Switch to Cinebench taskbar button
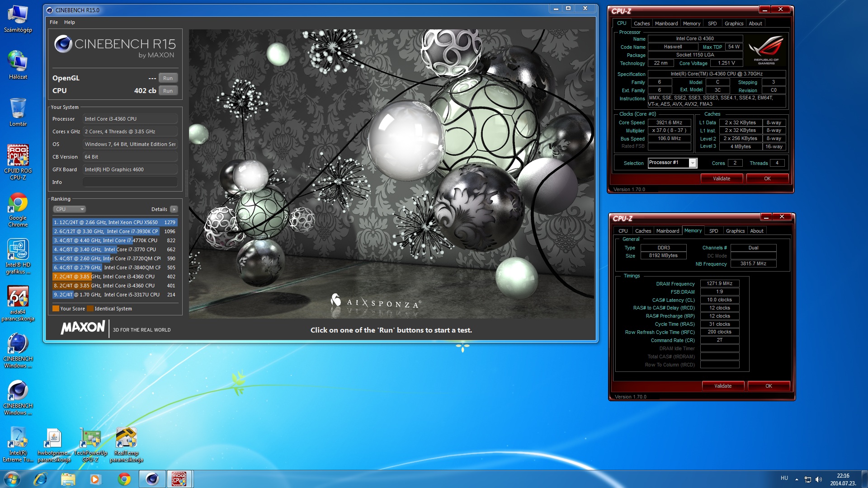868x488 pixels. pos(152,479)
